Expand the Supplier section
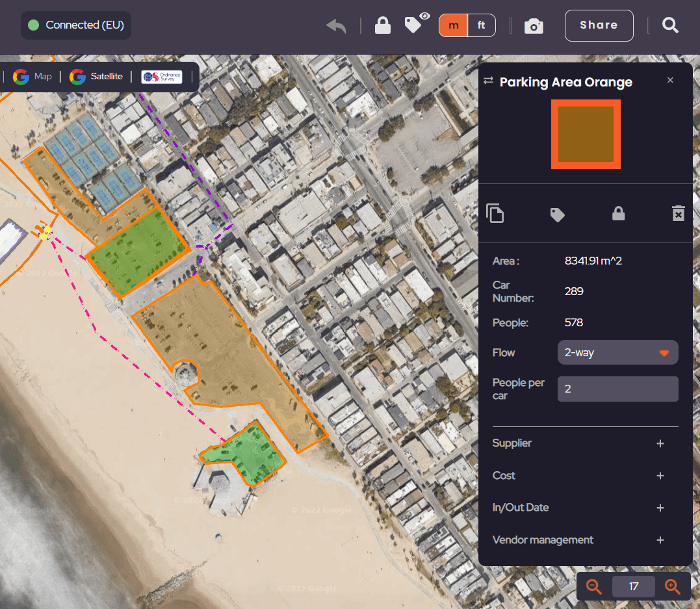700x609 pixels. tap(660, 443)
